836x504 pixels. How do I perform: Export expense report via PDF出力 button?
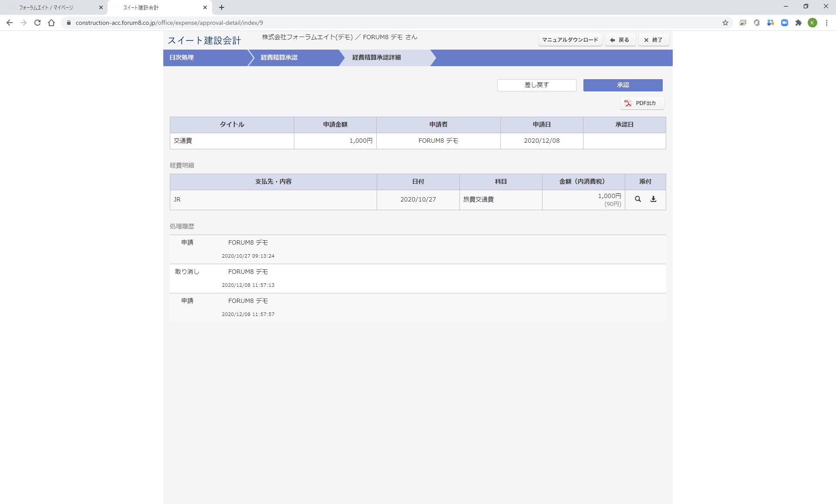642,103
